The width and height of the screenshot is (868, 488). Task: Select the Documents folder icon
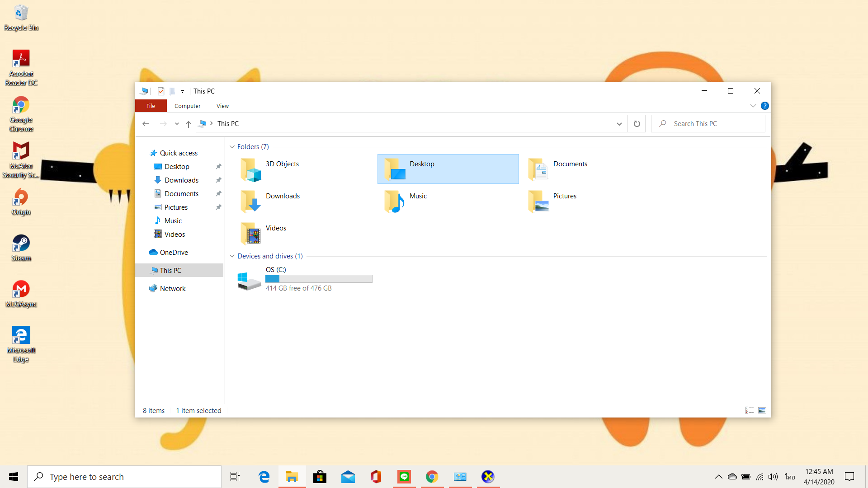pos(538,169)
